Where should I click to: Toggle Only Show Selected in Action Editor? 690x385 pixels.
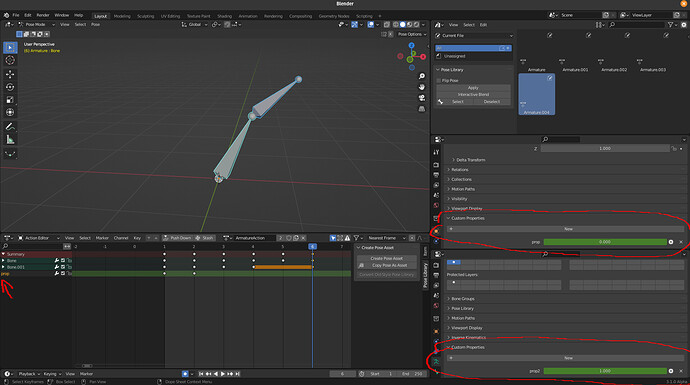(333, 238)
